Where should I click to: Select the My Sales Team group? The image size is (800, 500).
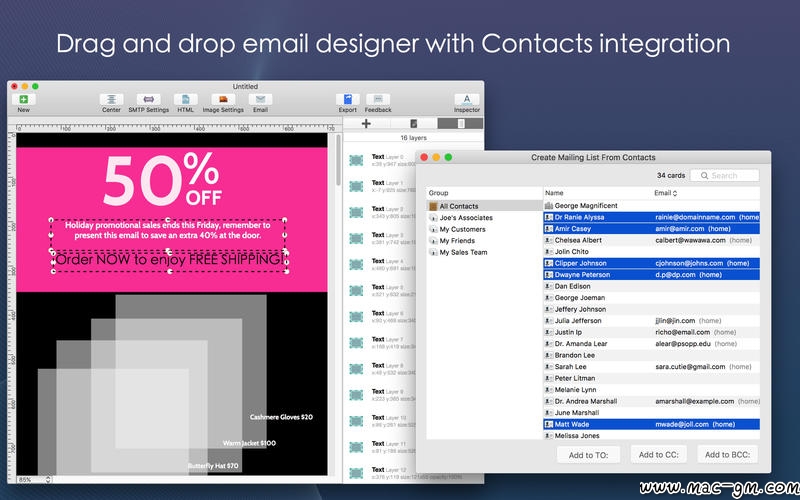coord(484,253)
